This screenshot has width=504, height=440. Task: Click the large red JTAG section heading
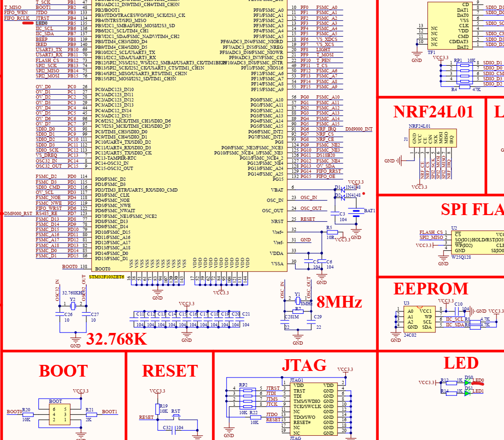(304, 365)
